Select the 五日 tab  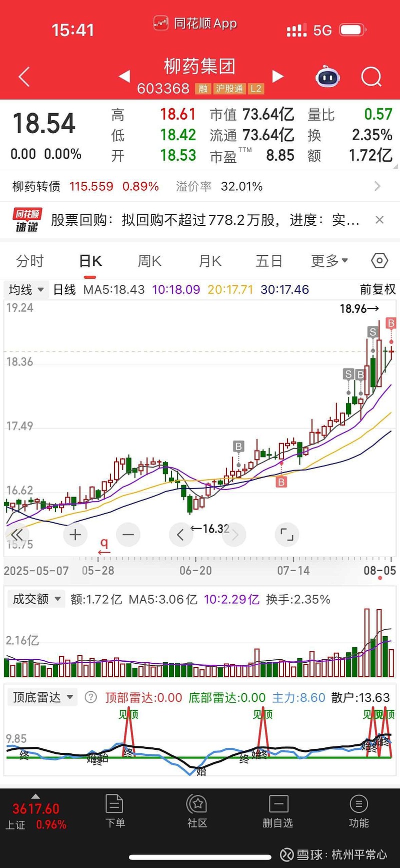coord(269,261)
